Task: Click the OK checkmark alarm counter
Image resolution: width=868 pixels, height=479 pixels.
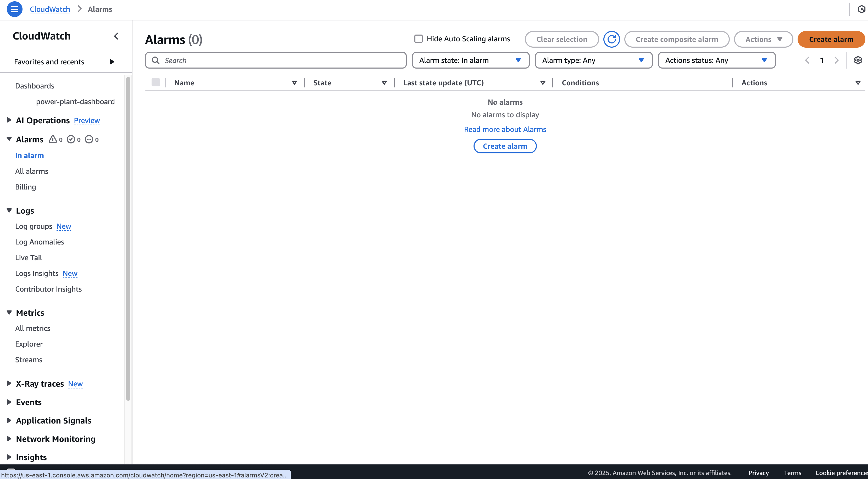Action: tap(74, 140)
